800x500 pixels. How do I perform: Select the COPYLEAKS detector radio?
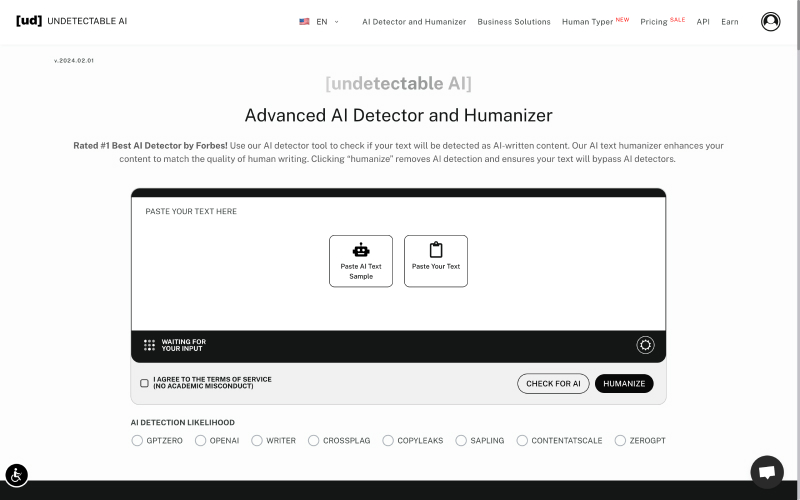coord(388,440)
